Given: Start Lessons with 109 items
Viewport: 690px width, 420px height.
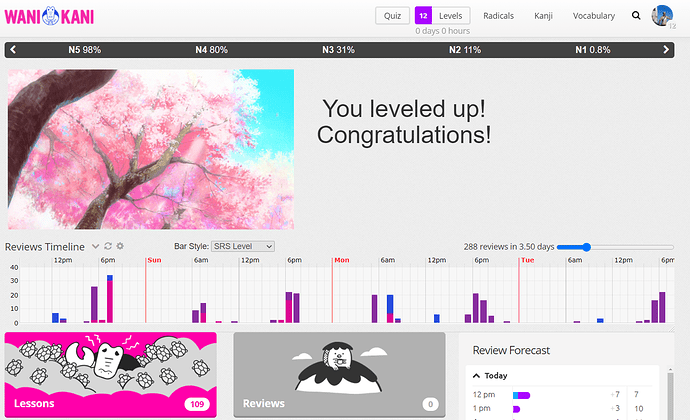Looking at the screenshot, I should click(110, 375).
